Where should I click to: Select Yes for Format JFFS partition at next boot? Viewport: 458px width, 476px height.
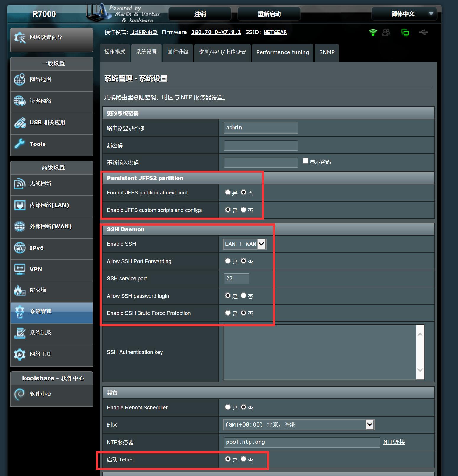coord(228,192)
